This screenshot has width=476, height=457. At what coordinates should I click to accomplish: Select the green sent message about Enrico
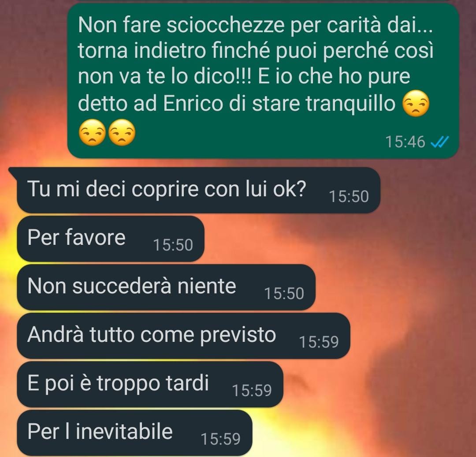point(263,81)
